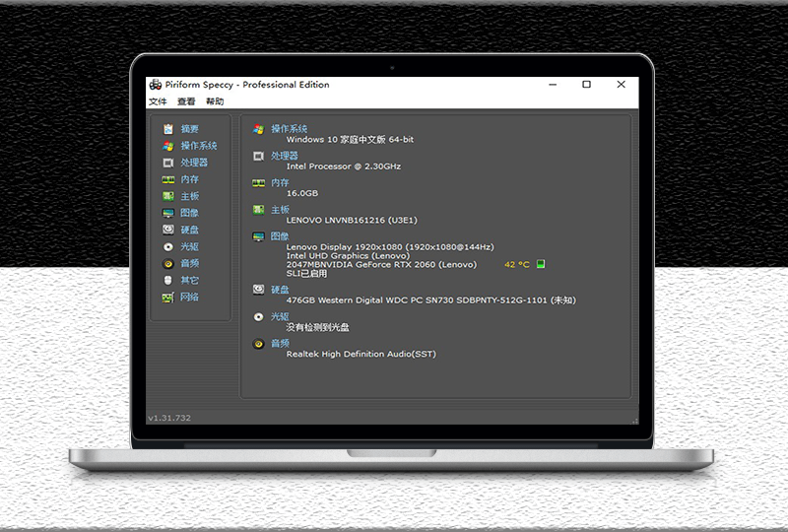Click the mouse icon beside 其它 in the sidebar

click(x=168, y=280)
